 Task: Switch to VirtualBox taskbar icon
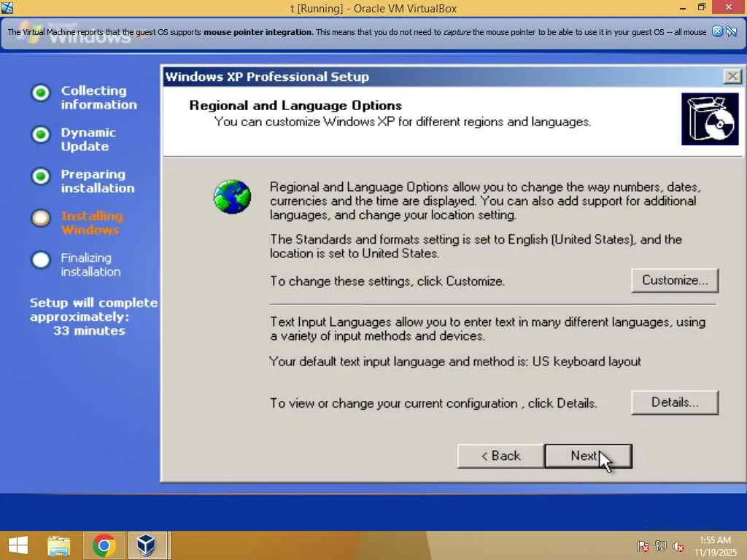(x=146, y=545)
